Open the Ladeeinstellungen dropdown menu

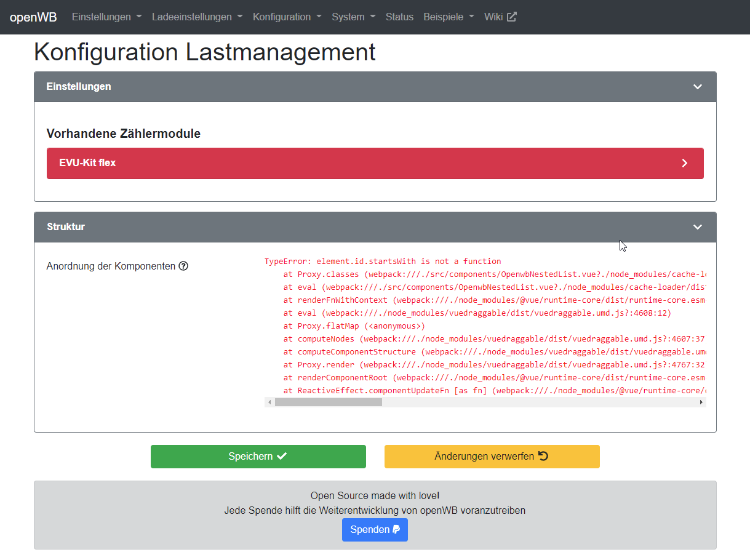pyautogui.click(x=197, y=17)
